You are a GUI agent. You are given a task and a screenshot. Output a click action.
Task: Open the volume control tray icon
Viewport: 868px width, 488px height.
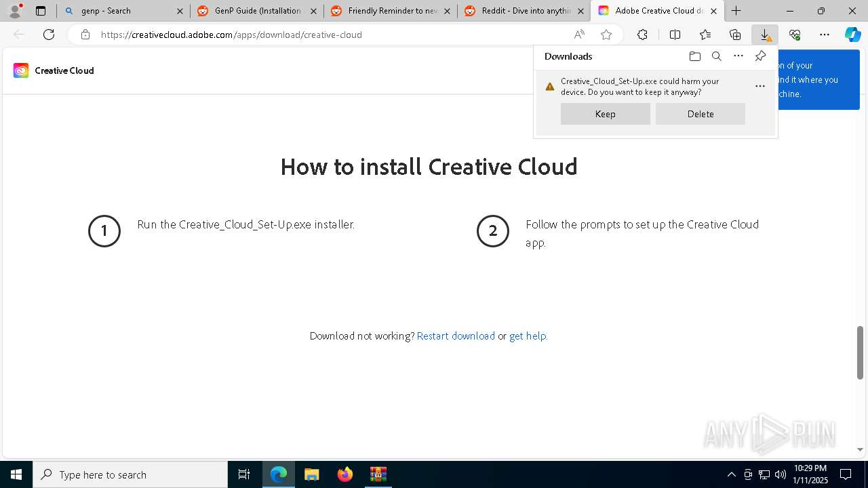click(780, 474)
